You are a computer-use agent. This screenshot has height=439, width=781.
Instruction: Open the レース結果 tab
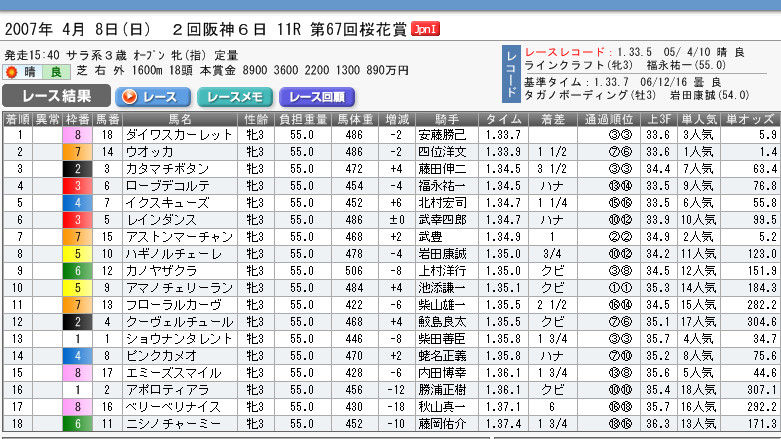(56, 96)
